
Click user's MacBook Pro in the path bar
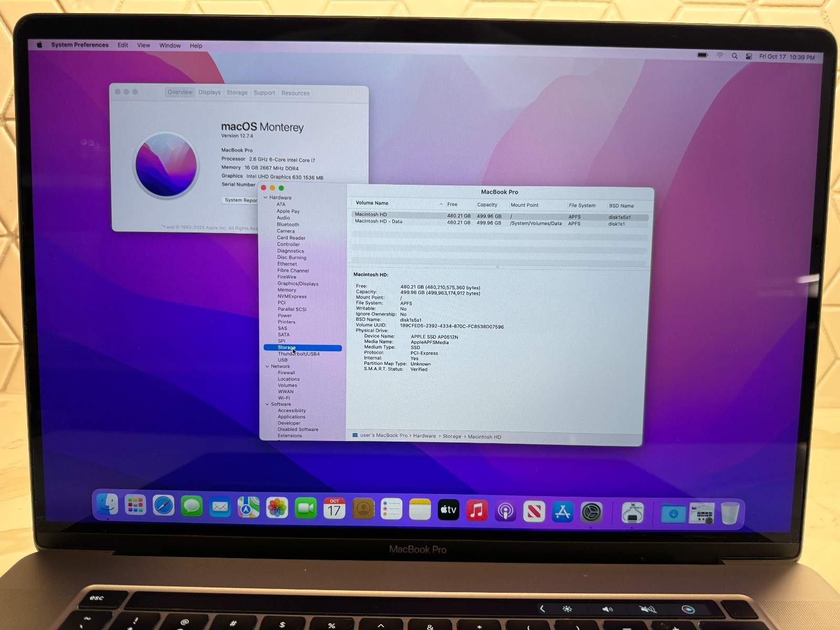pyautogui.click(x=384, y=435)
